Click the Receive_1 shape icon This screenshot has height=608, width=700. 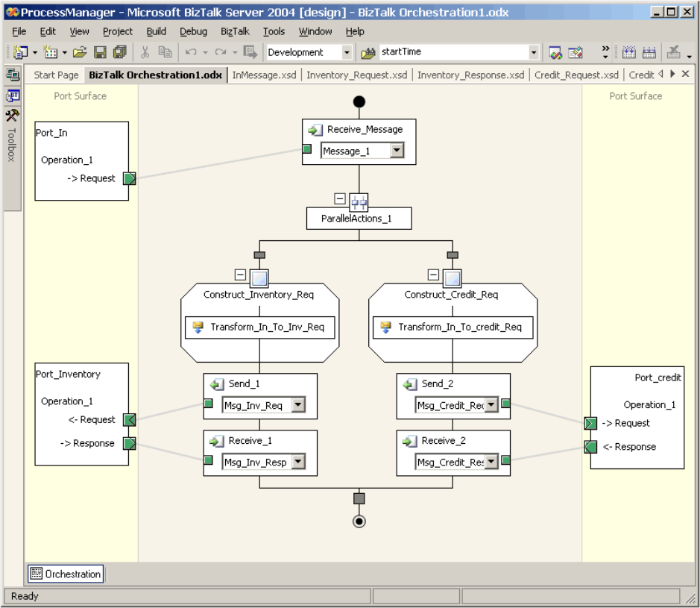pyautogui.click(x=216, y=442)
